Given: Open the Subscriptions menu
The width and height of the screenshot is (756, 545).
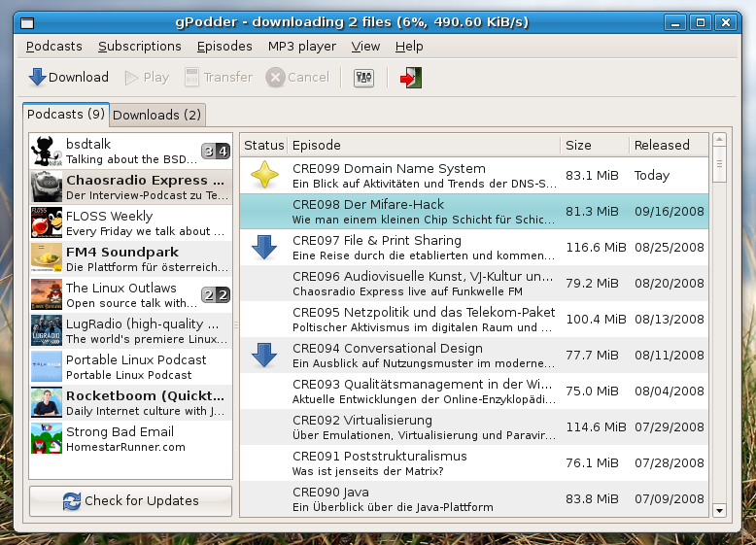Looking at the screenshot, I should (x=140, y=47).
